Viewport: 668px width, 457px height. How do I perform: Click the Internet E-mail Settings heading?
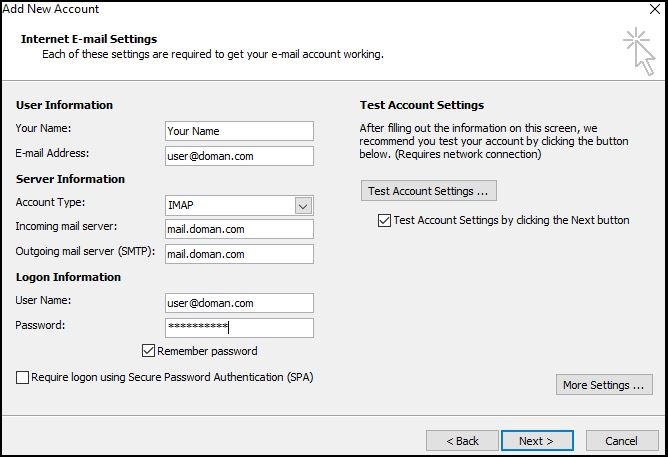[89, 39]
